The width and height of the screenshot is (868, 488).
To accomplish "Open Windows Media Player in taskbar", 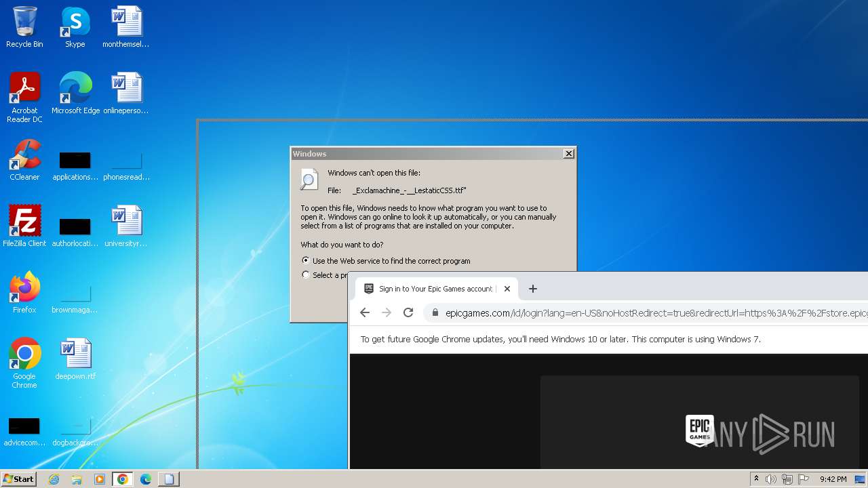I will click(100, 479).
